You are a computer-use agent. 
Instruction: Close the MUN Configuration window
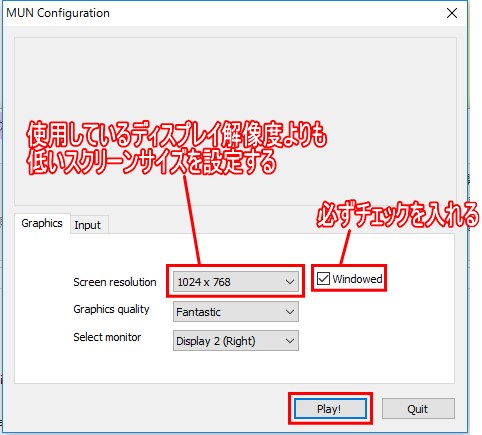(x=452, y=13)
